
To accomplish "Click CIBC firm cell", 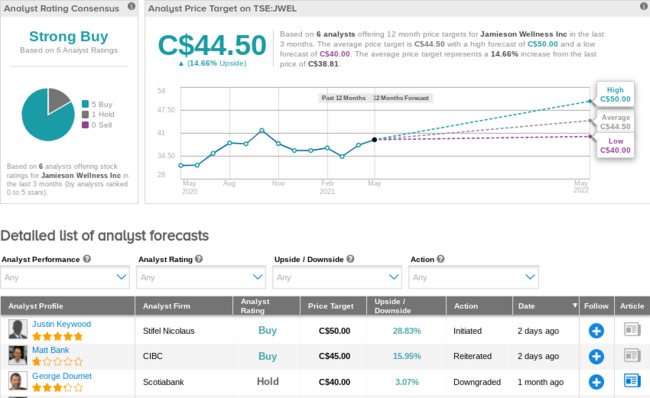I will 153,356.
